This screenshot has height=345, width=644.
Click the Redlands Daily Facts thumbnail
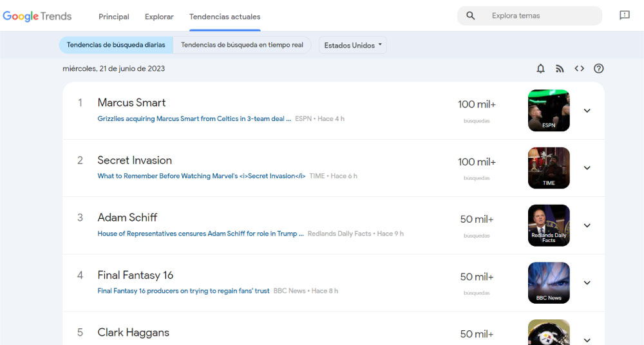549,225
